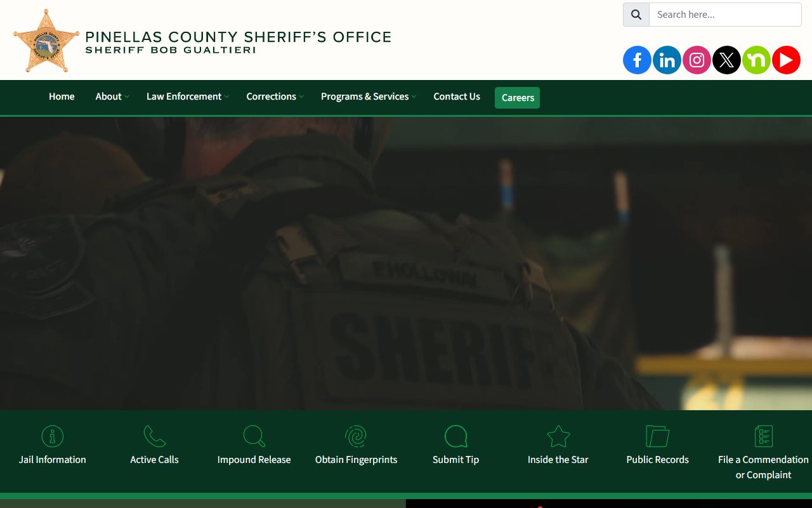Open the Corrections menu item

pos(272,97)
